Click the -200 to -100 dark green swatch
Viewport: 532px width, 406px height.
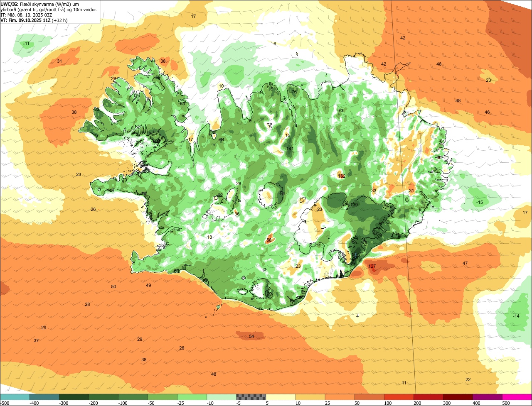103,397
